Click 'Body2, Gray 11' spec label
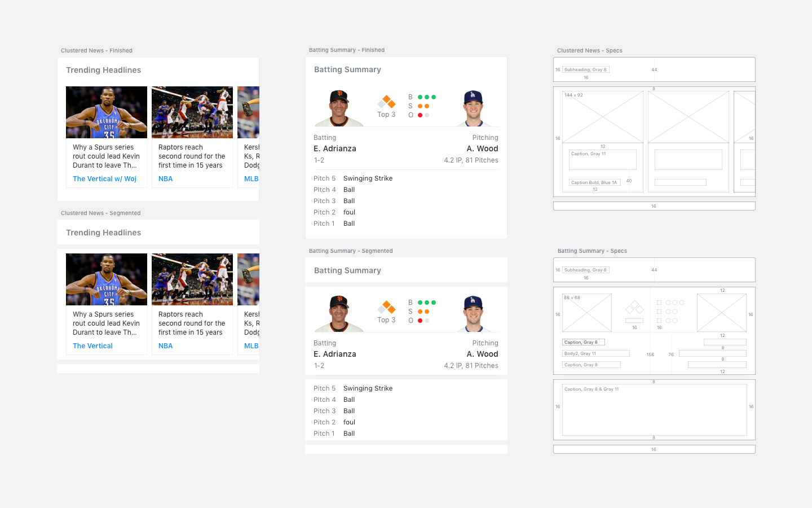This screenshot has width=812, height=508. point(596,353)
